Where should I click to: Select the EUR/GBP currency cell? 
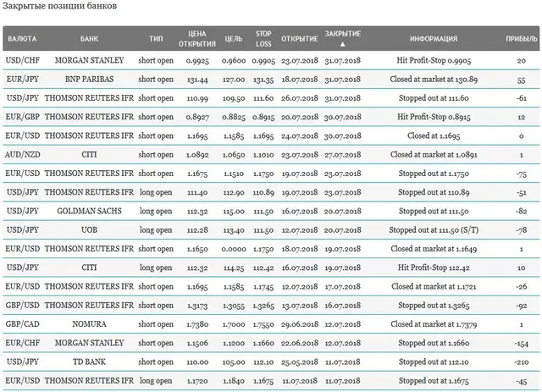coord(23,117)
